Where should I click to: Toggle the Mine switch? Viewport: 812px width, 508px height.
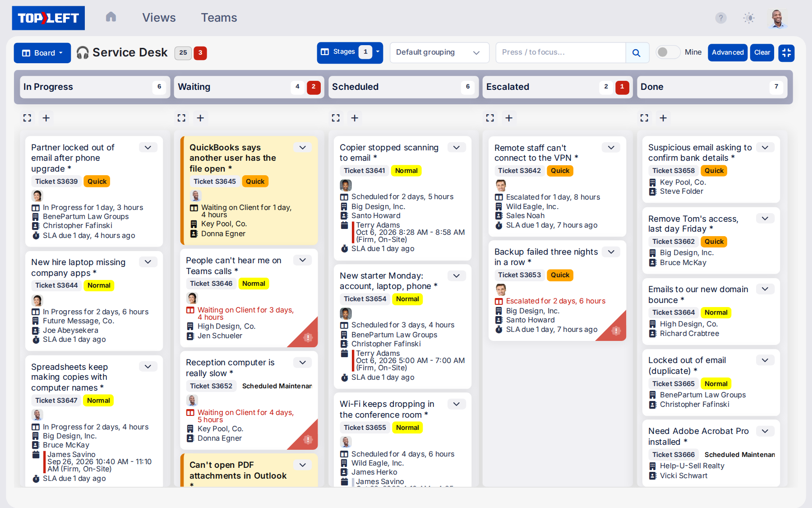pyautogui.click(x=668, y=52)
